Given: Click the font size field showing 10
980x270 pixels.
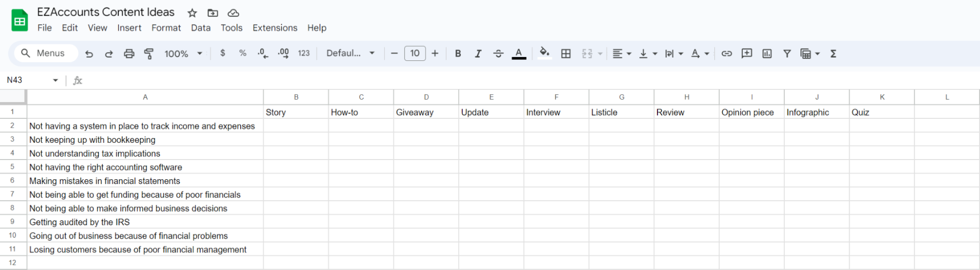Looking at the screenshot, I should [x=415, y=53].
